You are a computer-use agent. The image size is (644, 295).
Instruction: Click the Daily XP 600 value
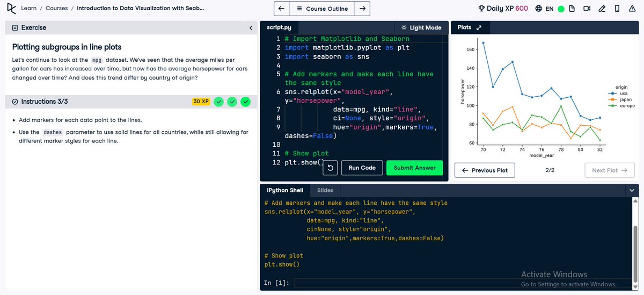click(x=522, y=9)
